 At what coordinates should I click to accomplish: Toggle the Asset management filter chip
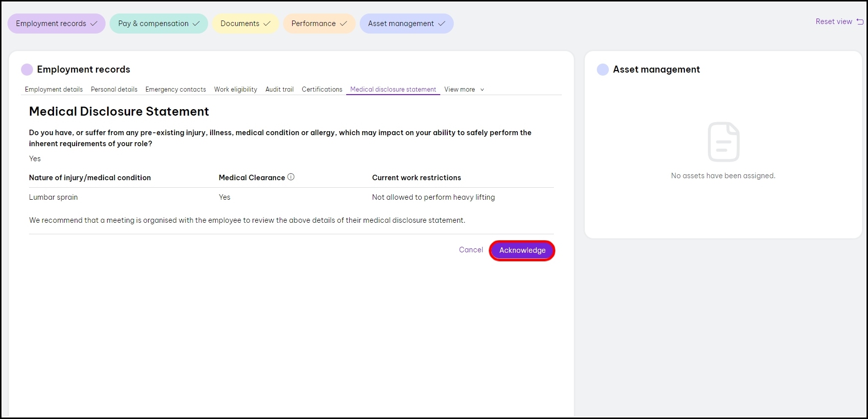[406, 24]
